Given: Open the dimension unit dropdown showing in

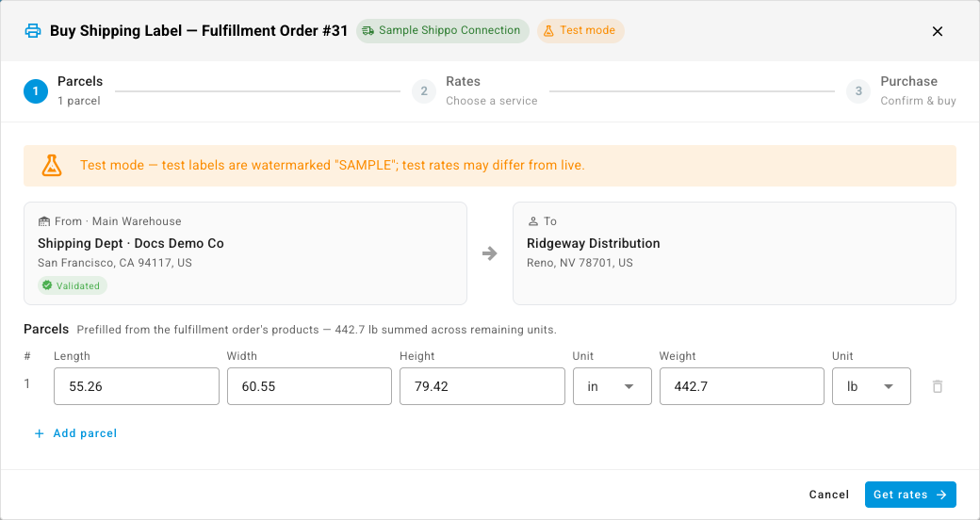Looking at the screenshot, I should [612, 386].
